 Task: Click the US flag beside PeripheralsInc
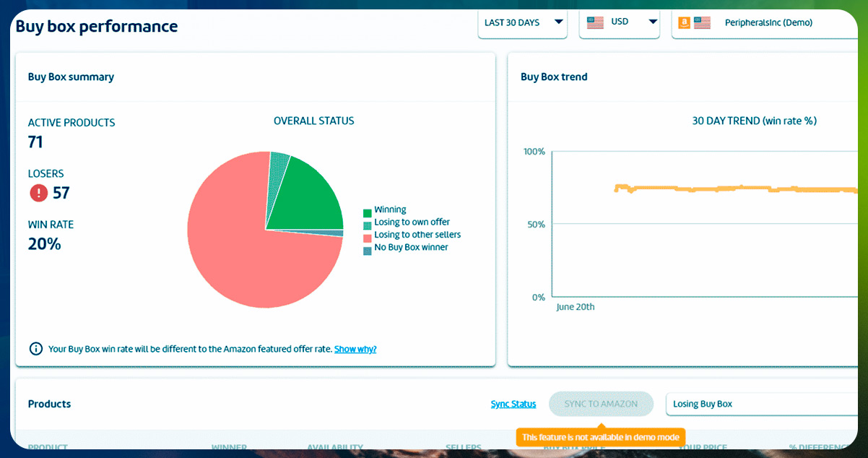click(x=702, y=22)
